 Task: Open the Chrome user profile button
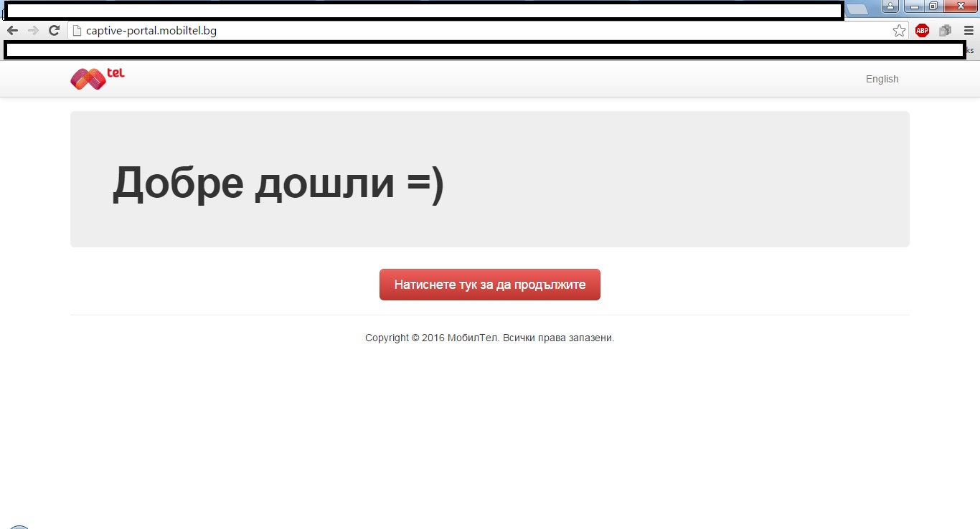click(890, 6)
